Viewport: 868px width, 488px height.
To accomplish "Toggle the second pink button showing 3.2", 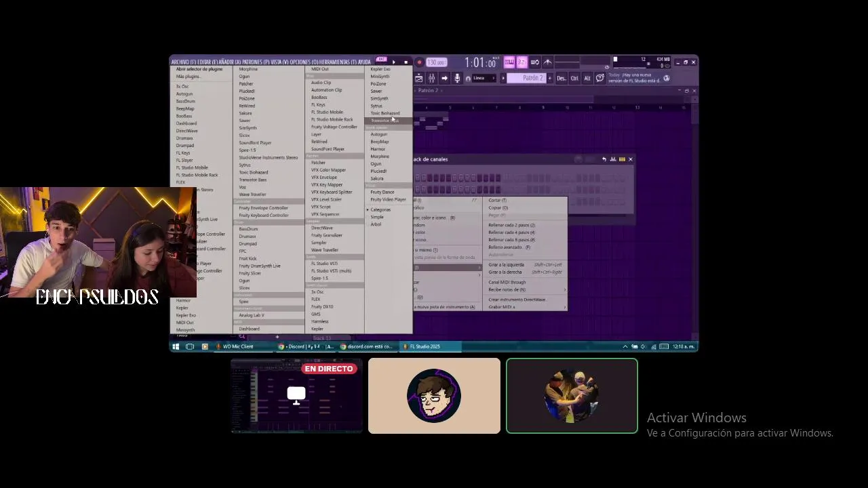I will point(522,62).
